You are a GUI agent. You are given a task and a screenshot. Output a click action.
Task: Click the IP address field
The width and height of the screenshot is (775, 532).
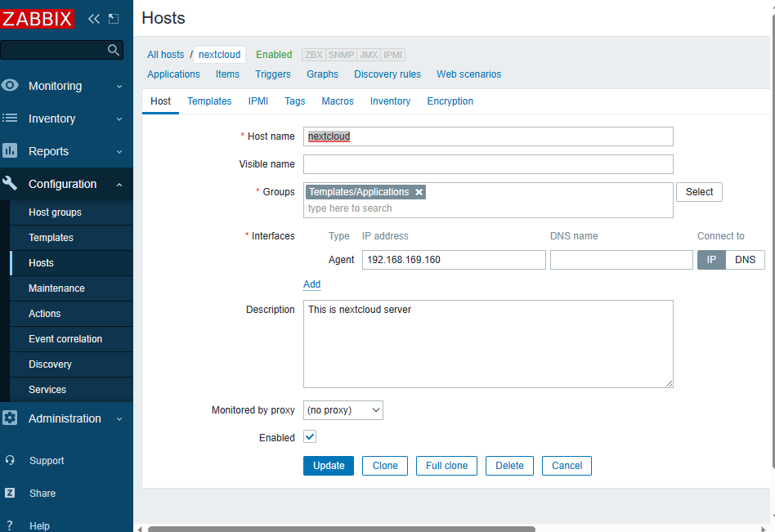click(454, 260)
